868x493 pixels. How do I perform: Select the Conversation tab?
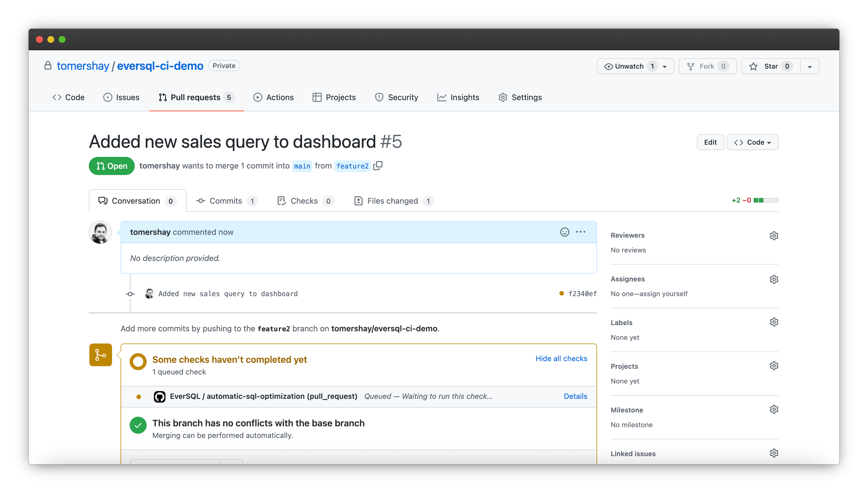[x=138, y=201]
